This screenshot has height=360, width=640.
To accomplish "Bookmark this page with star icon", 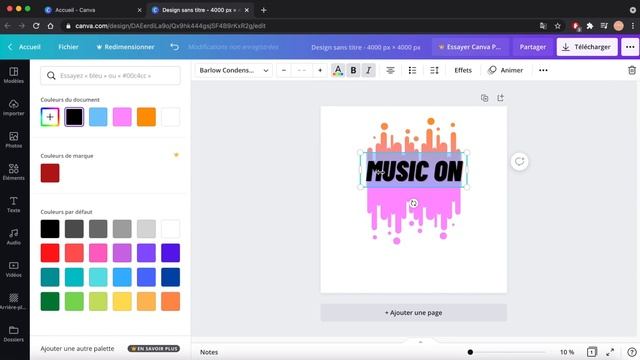I will [558, 26].
